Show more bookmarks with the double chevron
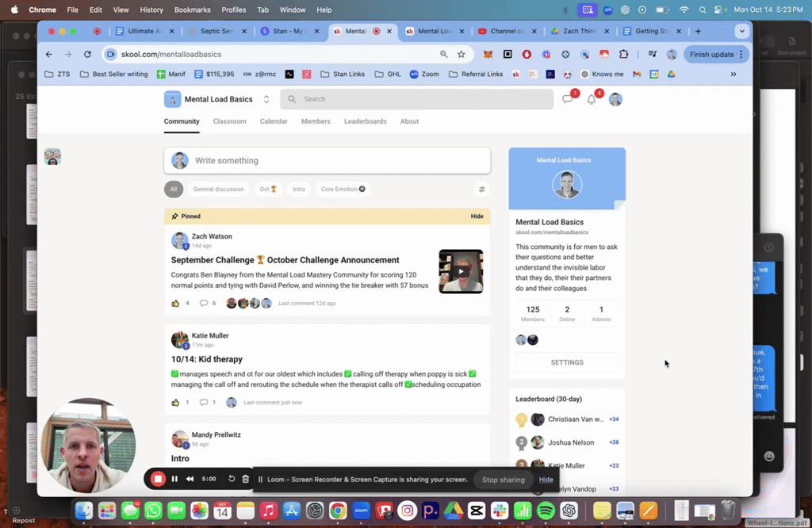 point(733,74)
